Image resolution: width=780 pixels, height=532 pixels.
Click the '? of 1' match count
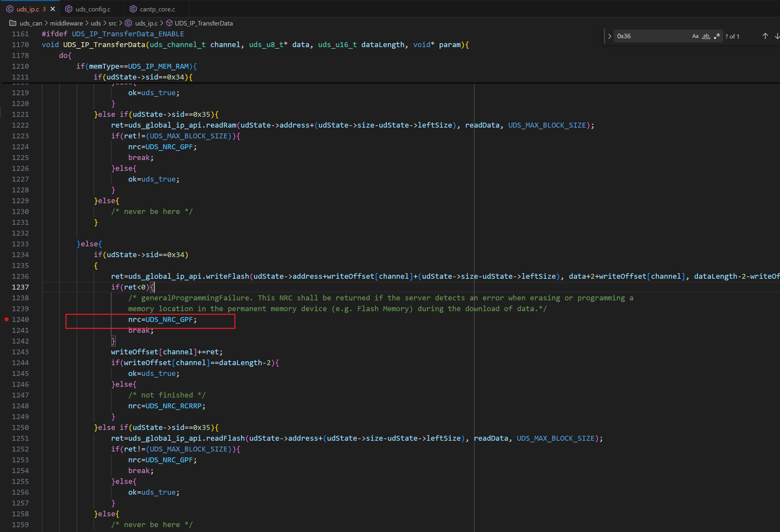coord(732,36)
